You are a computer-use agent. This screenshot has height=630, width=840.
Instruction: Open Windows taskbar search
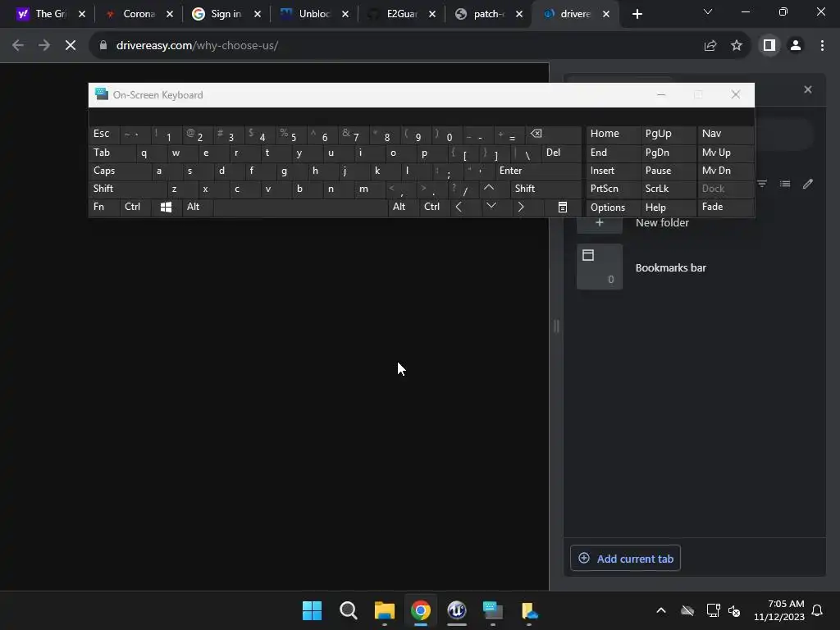point(348,610)
